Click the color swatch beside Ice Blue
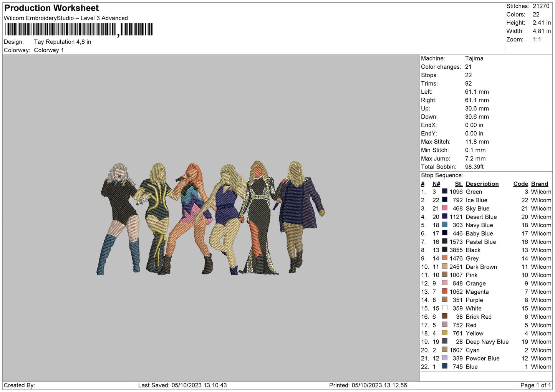Image resolution: width=555 pixels, height=392 pixels. point(444,199)
